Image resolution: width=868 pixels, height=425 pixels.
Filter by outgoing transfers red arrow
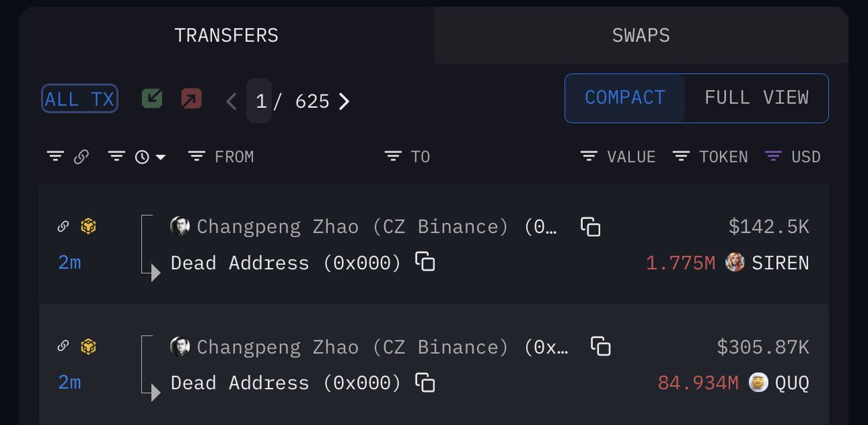[x=192, y=99]
